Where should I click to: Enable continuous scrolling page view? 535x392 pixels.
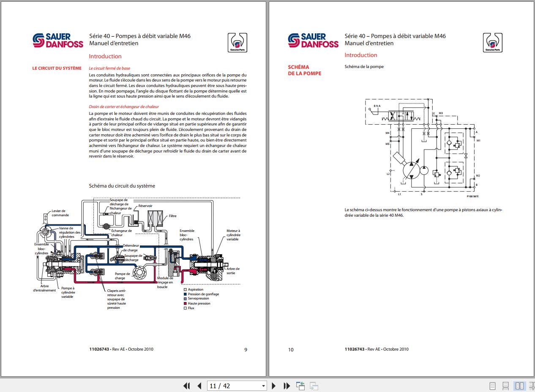(505, 386)
